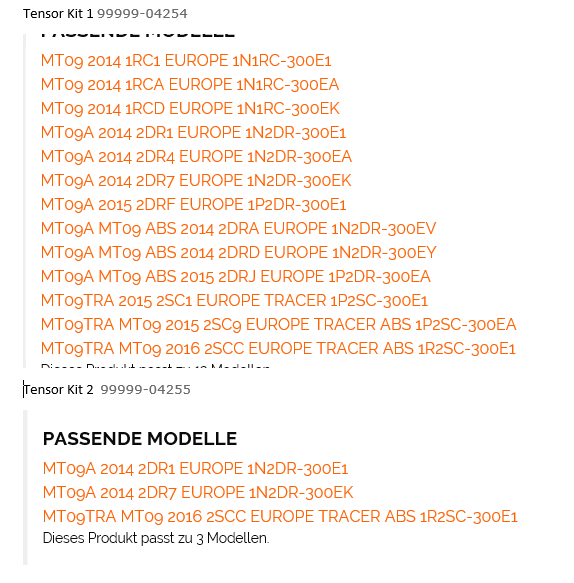Click the PASSENDE MODELLE heading under Kit 2
Screen dimensions: 574x583
point(140,439)
